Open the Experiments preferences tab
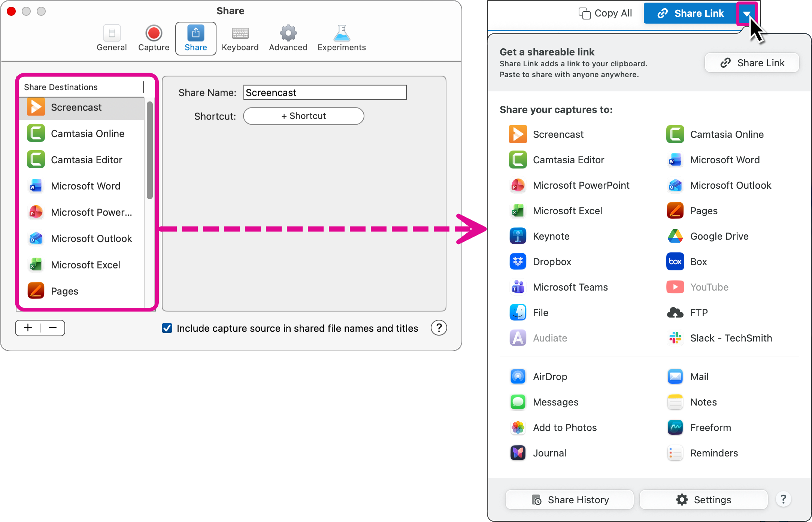This screenshot has width=812, height=522. [342, 38]
